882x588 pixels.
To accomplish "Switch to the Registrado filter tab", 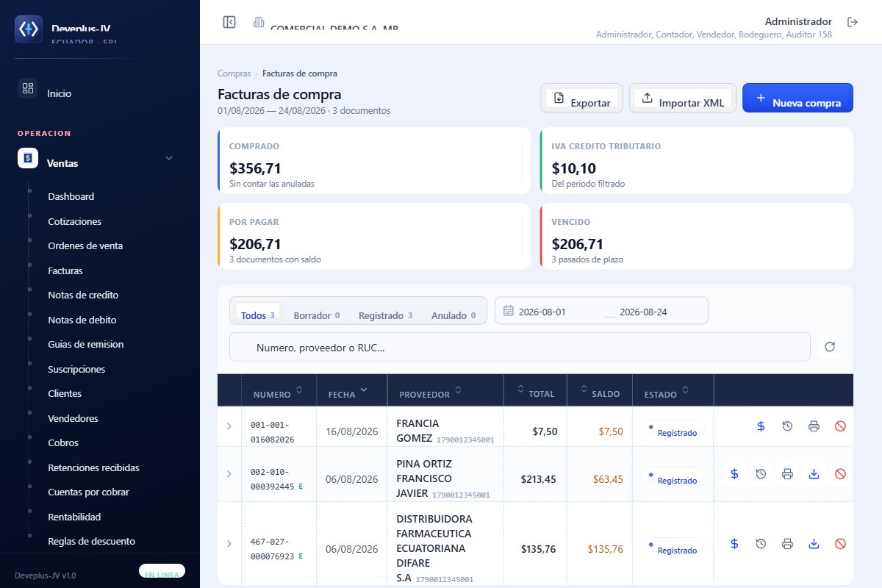I will [x=385, y=315].
